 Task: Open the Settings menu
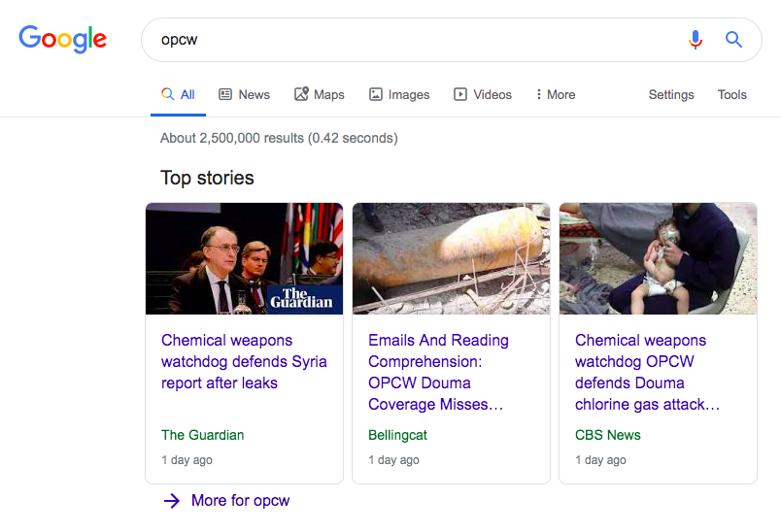point(671,94)
